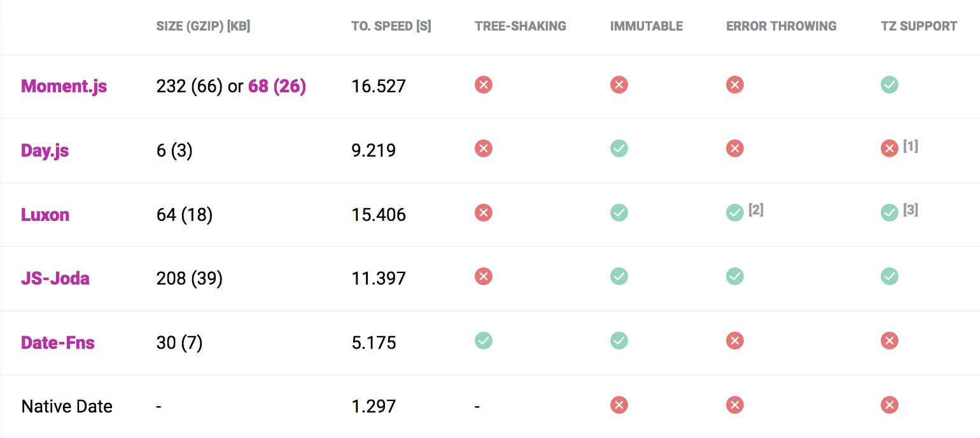980x438 pixels.
Task: Open the Moment.js library link
Action: (x=64, y=86)
